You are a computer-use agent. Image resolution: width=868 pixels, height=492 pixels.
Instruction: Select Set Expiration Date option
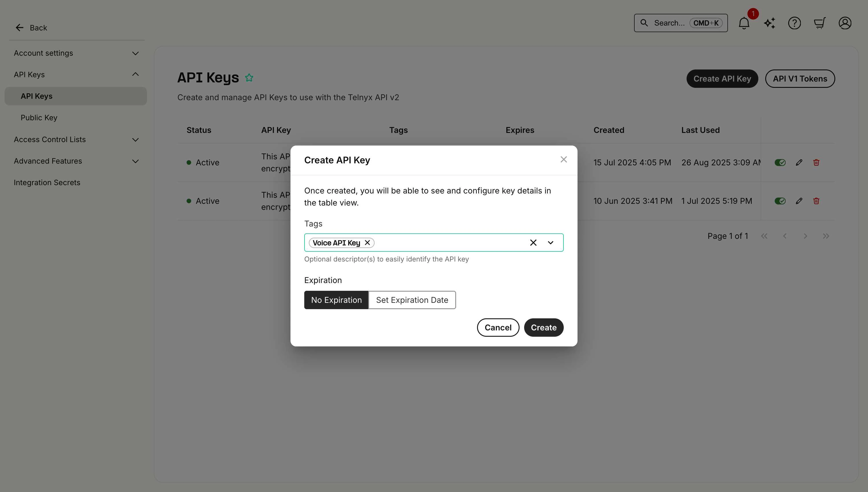(412, 300)
